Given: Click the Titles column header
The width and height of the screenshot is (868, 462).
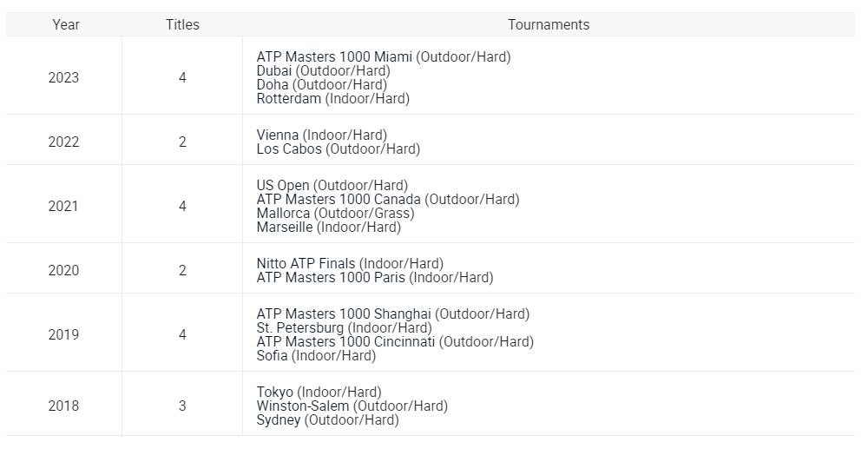Looking at the screenshot, I should coord(182,25).
